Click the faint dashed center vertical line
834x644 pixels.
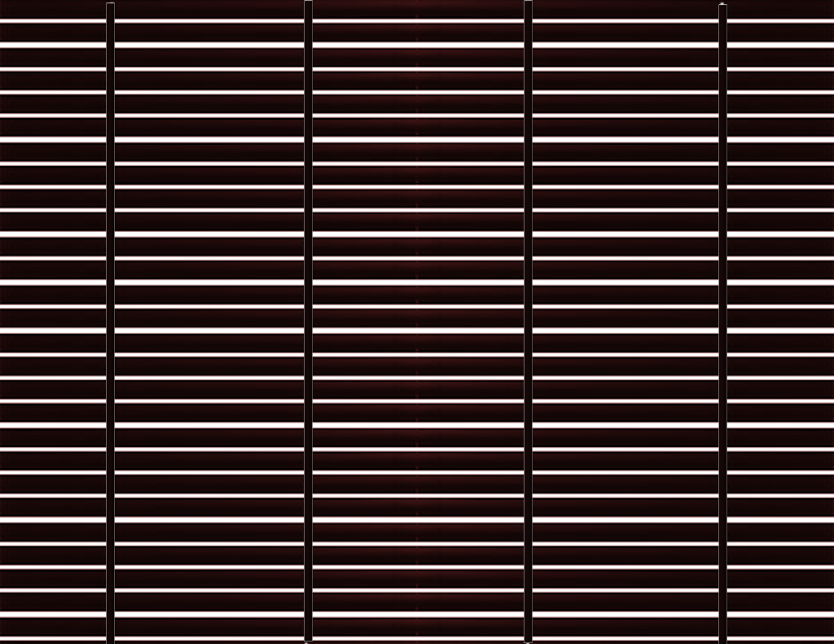(417, 326)
